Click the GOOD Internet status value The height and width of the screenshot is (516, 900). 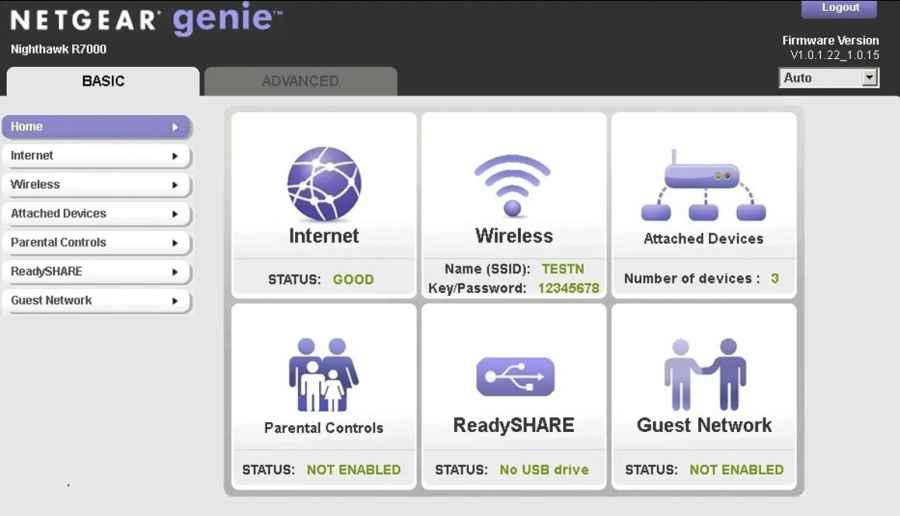pos(354,280)
